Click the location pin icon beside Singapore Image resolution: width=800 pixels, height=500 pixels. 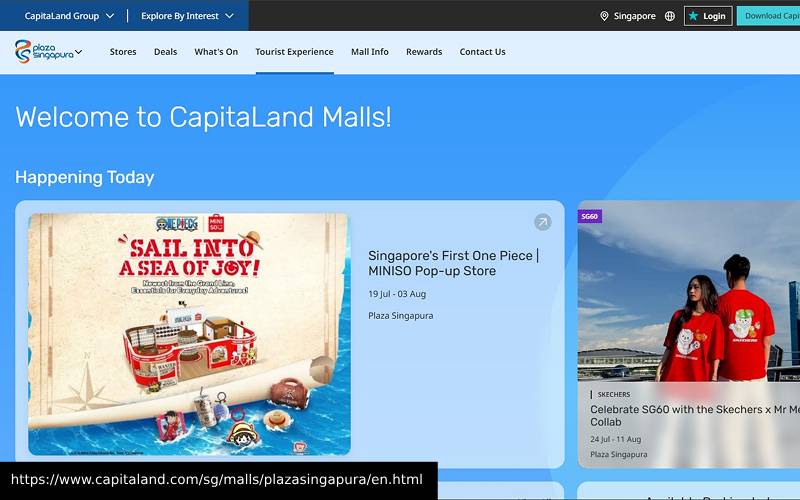[604, 16]
